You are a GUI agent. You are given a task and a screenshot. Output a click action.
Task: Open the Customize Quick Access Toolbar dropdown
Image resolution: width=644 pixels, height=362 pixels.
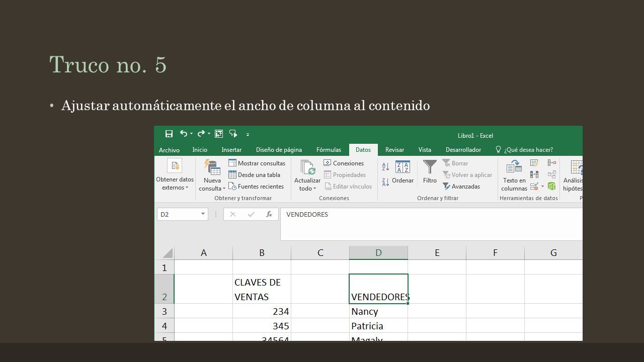coord(248,134)
